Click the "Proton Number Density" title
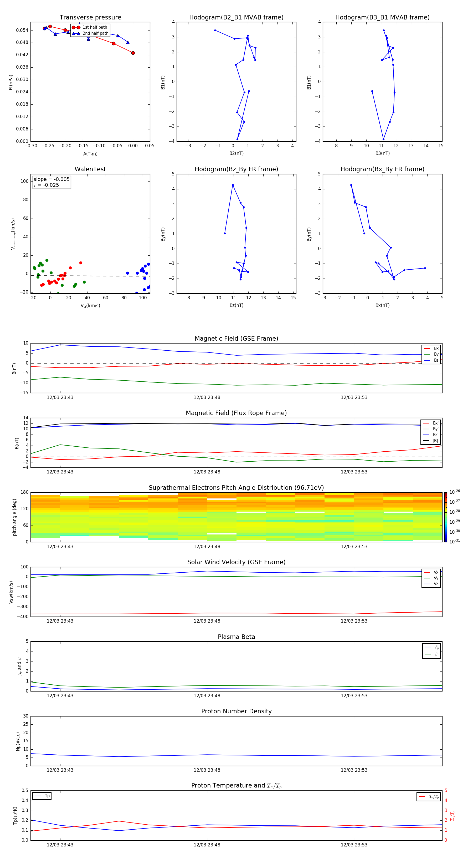The image size is (473, 868). pyautogui.click(x=236, y=711)
